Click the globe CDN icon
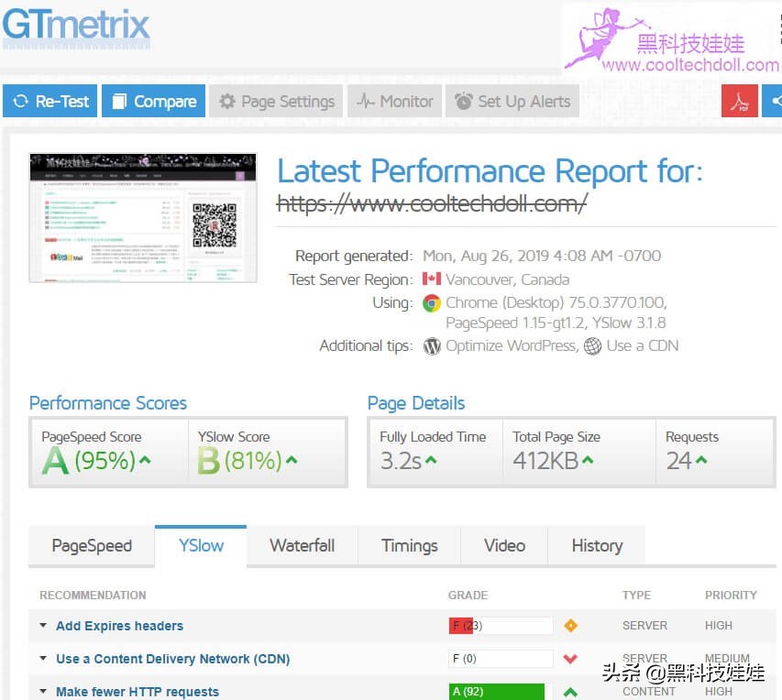 pos(592,346)
